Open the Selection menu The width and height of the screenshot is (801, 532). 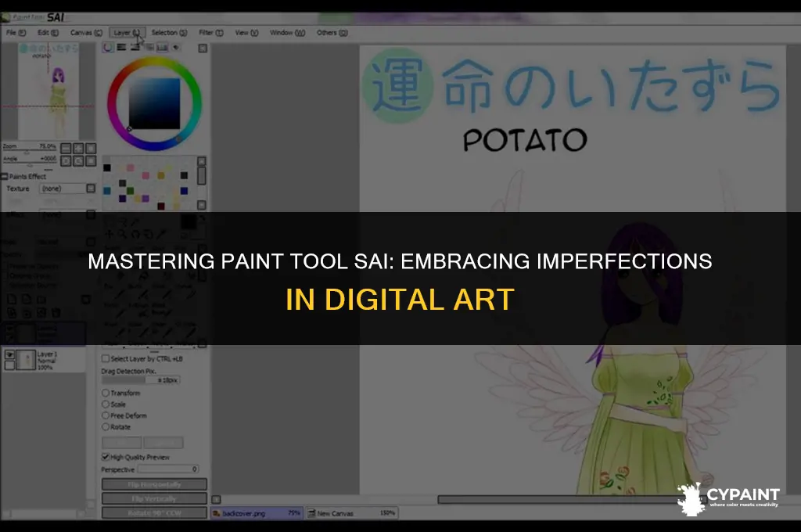pos(169,33)
